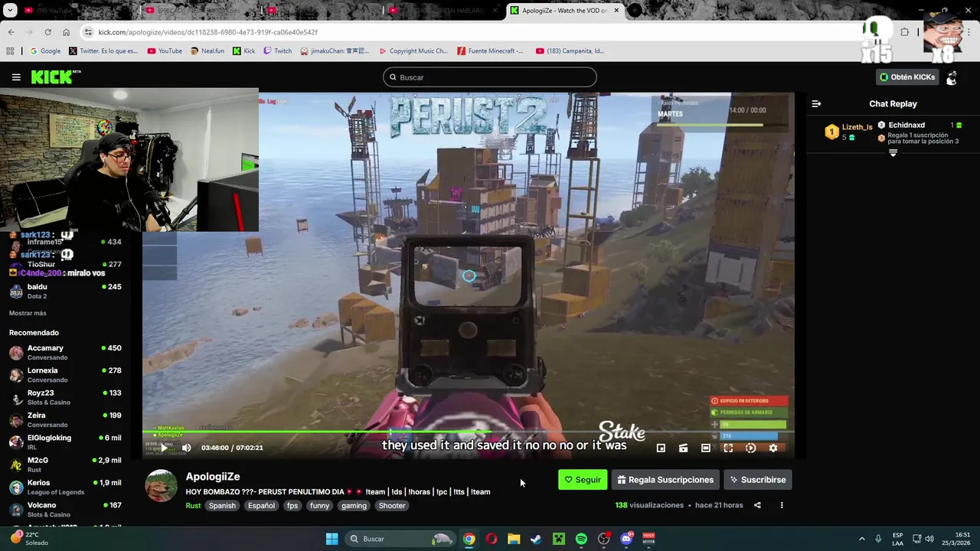Open Volcano Slots & Casino channel
This screenshot has height=551, width=980.
click(x=65, y=510)
